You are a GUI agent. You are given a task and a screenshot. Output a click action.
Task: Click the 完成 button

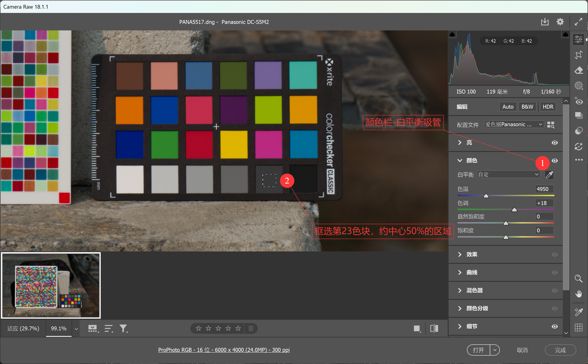560,350
